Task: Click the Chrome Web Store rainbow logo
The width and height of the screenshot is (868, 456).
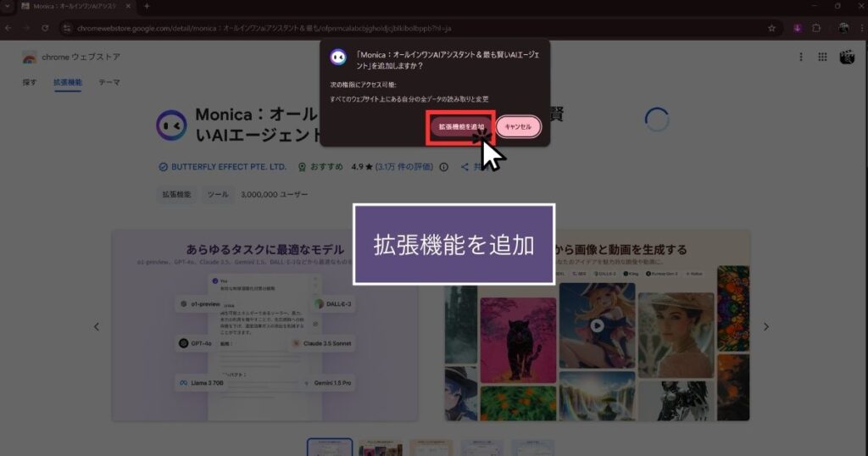Action: tap(30, 58)
